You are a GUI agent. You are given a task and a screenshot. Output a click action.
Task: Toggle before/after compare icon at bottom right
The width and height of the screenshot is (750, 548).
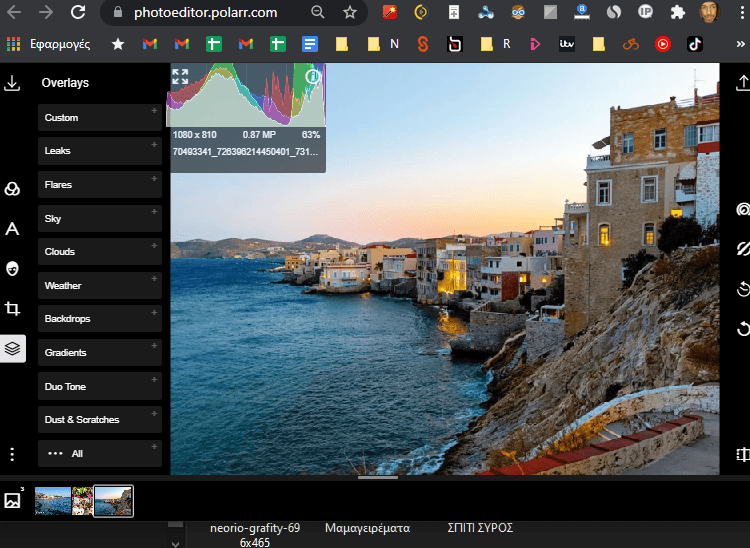(742, 455)
